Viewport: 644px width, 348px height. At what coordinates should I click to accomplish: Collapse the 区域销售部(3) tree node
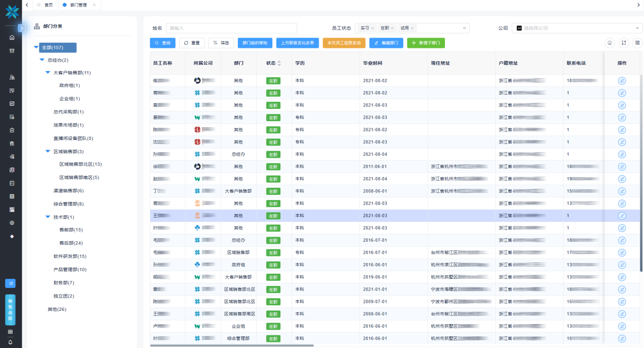(48, 151)
